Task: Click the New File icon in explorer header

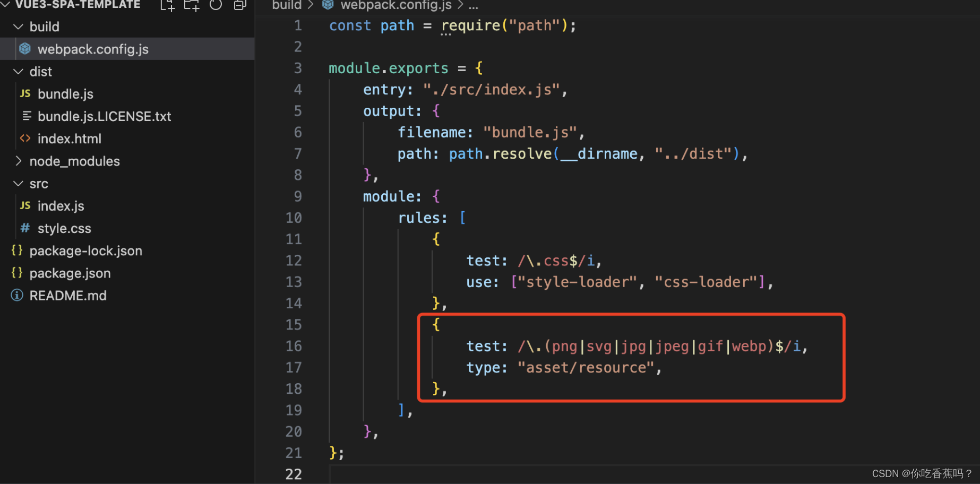Action: pyautogui.click(x=168, y=5)
